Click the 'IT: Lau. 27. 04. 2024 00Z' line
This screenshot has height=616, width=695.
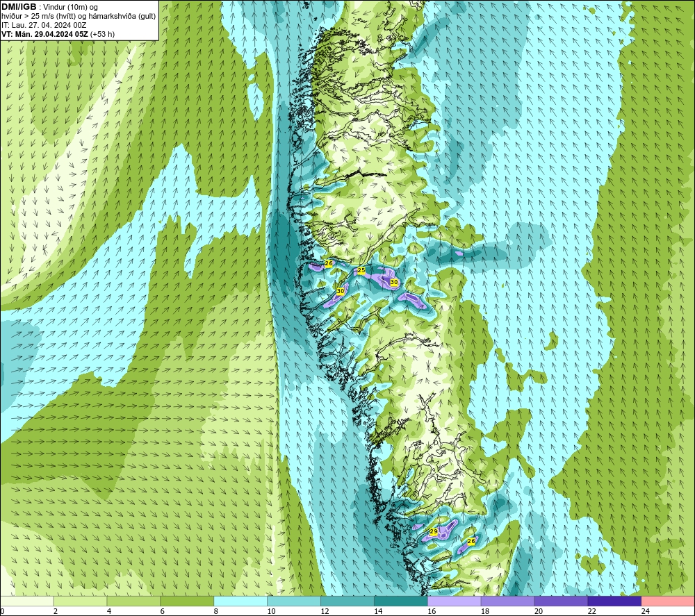[x=44, y=25]
